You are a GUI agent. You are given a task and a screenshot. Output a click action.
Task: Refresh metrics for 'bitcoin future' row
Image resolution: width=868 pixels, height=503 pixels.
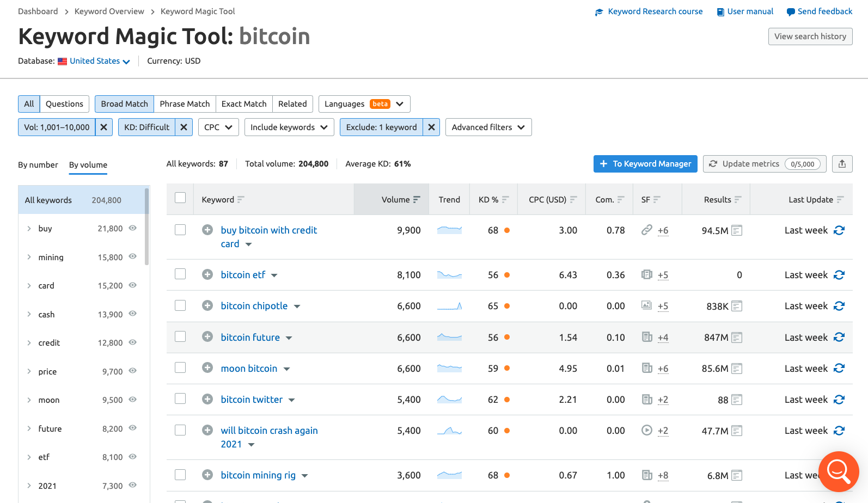click(839, 337)
